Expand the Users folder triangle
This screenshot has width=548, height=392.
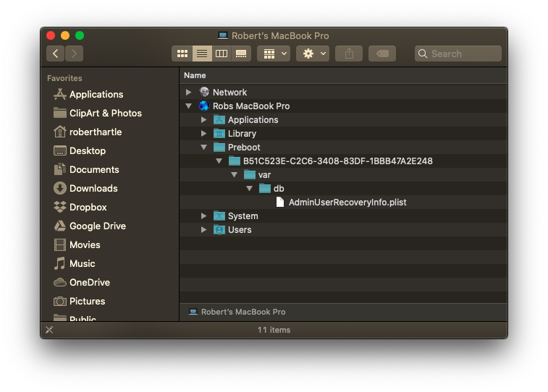point(203,230)
